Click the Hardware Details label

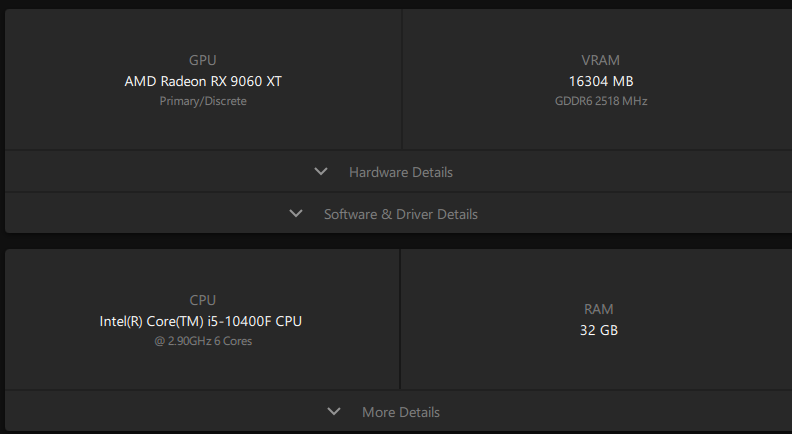[401, 172]
